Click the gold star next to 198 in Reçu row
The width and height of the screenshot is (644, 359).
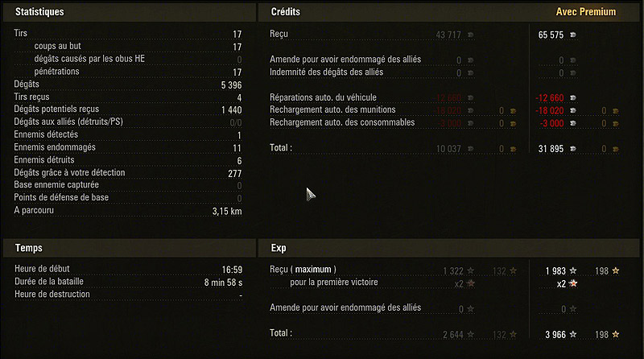[x=615, y=270]
